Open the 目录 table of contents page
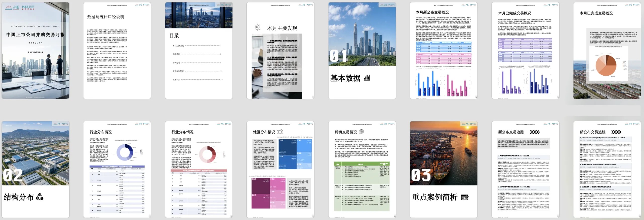 [x=199, y=50]
